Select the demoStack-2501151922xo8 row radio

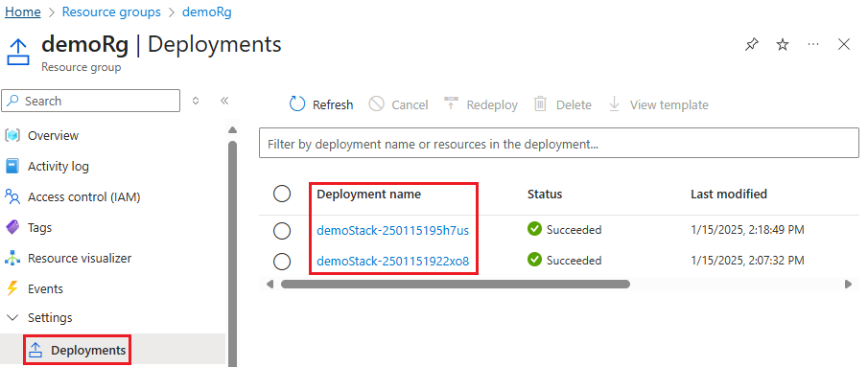[x=282, y=261]
